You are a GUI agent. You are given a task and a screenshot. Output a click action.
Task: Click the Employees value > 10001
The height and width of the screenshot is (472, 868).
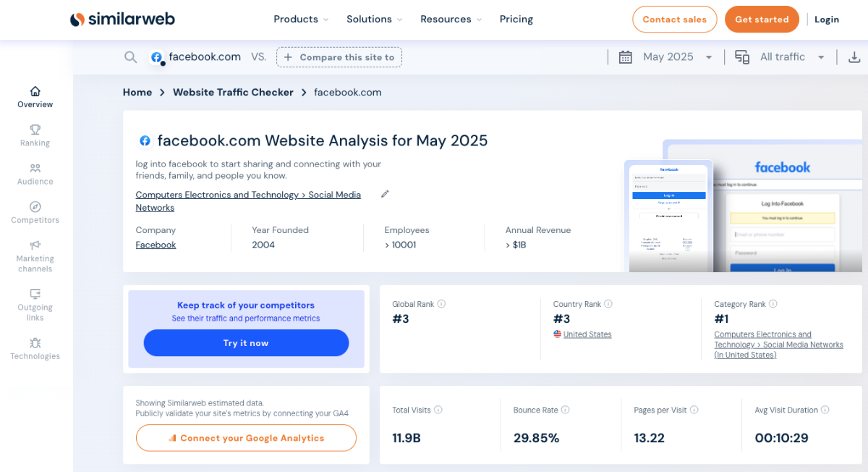(x=400, y=245)
